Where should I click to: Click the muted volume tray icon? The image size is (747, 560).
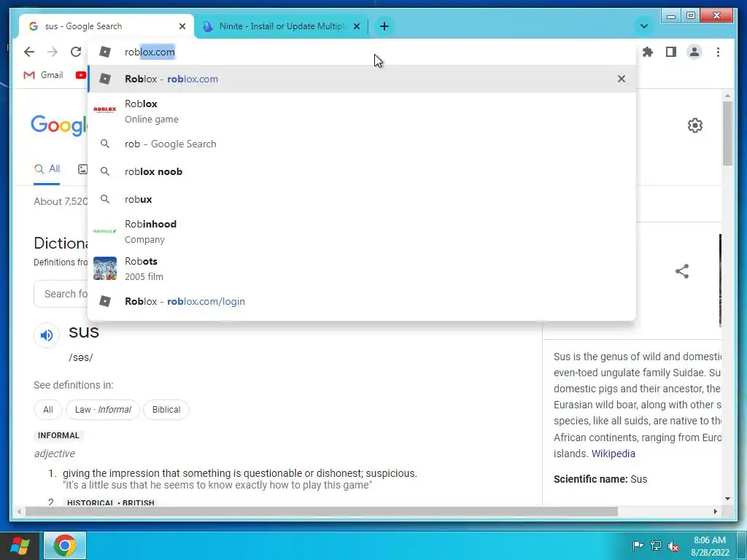(x=673, y=546)
